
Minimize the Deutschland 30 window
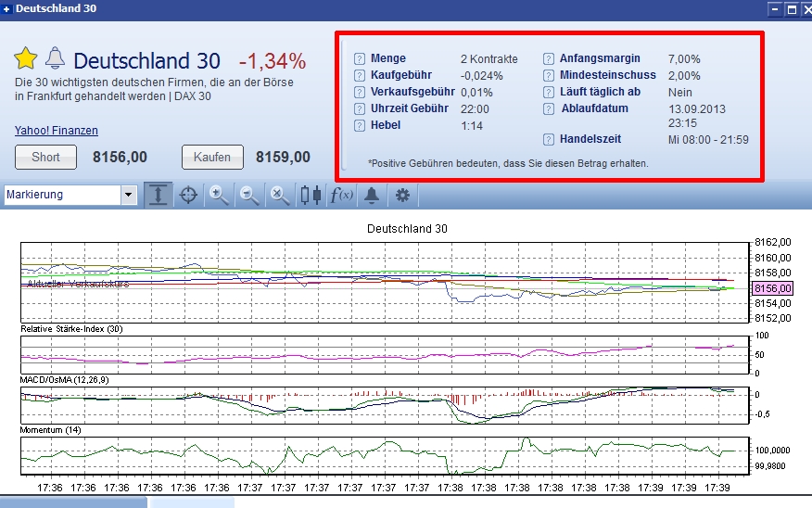pyautogui.click(x=775, y=9)
